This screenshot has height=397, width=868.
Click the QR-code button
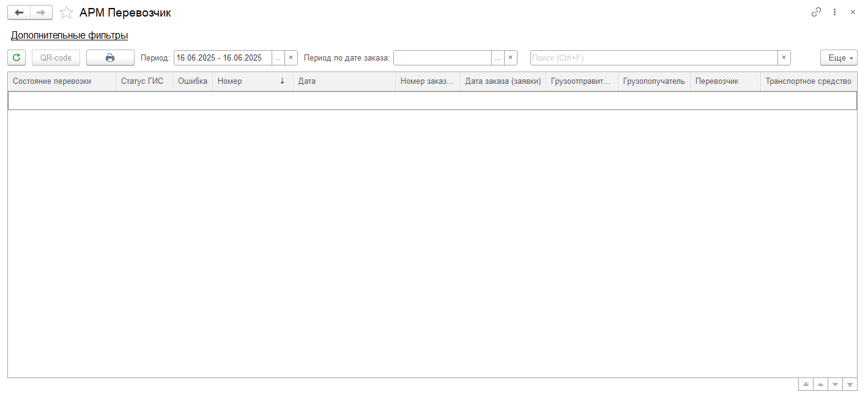56,58
